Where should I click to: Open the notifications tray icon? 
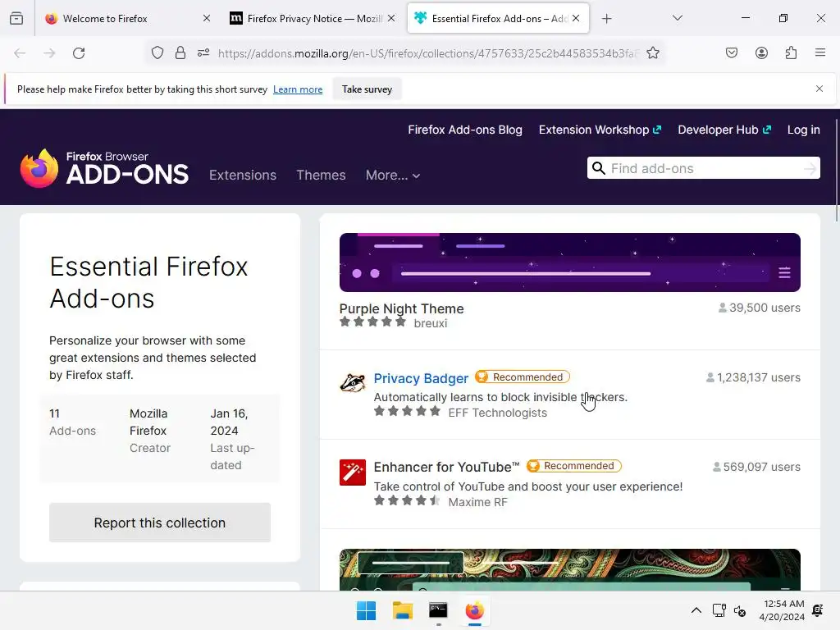(818, 610)
